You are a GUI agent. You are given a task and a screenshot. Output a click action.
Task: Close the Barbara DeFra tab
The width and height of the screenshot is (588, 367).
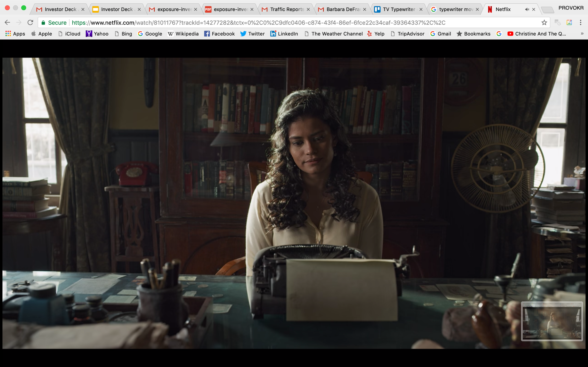tap(365, 9)
